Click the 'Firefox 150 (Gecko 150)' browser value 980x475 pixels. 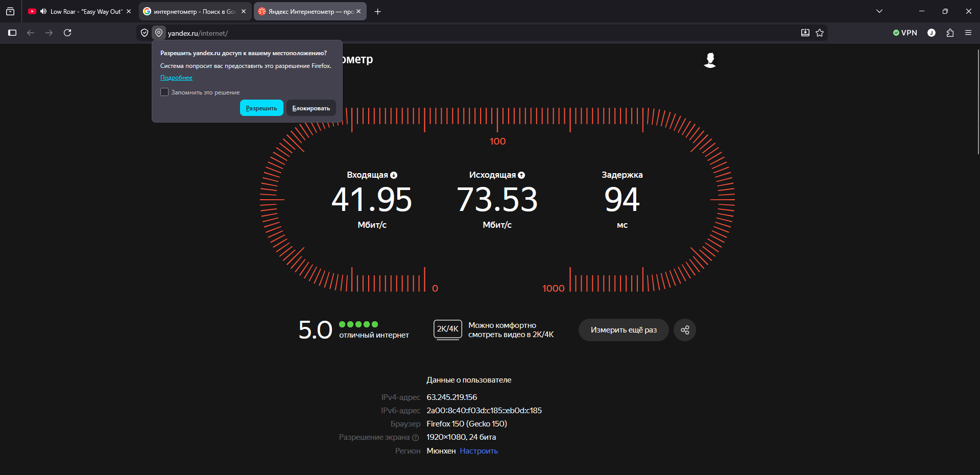coord(467,424)
